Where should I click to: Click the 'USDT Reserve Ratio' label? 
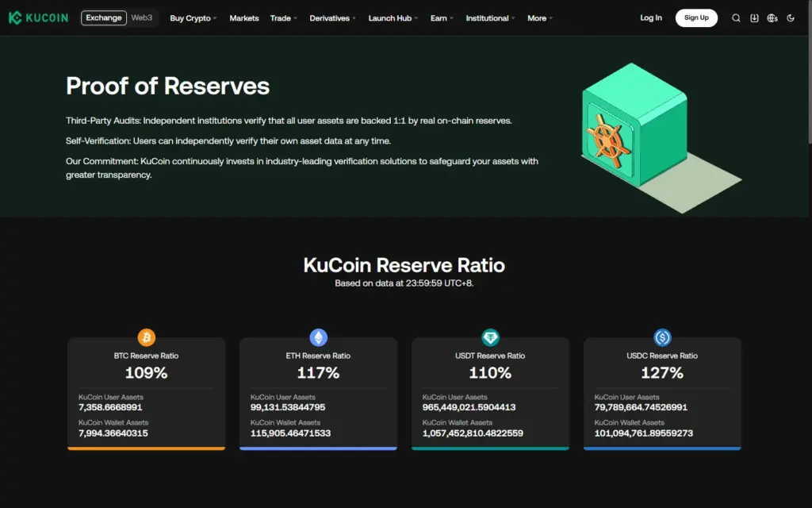pyautogui.click(x=490, y=356)
